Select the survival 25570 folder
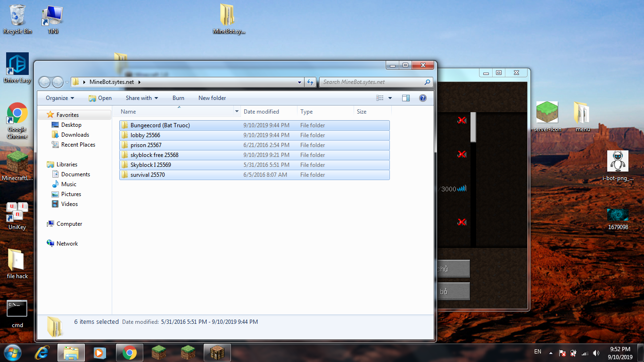The width and height of the screenshot is (644, 362). tap(255, 175)
